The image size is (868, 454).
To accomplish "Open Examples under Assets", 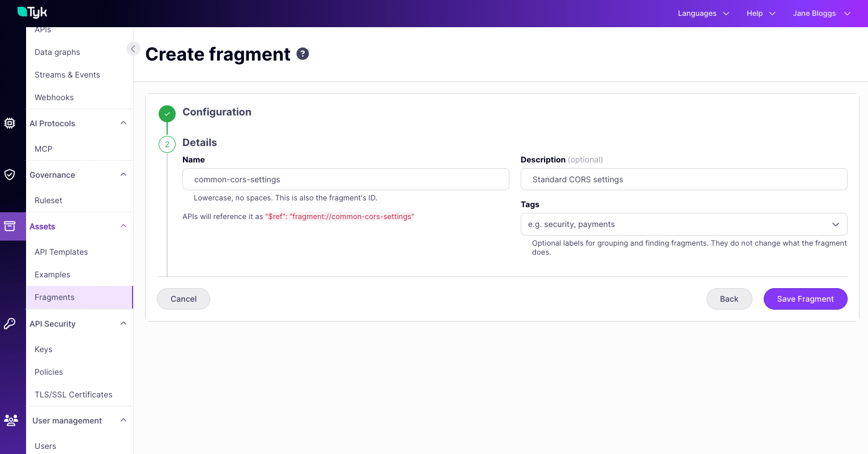I will coord(53,275).
